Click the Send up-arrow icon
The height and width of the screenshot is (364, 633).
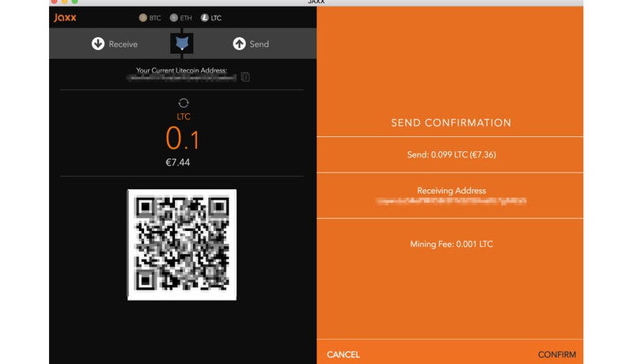tap(239, 44)
